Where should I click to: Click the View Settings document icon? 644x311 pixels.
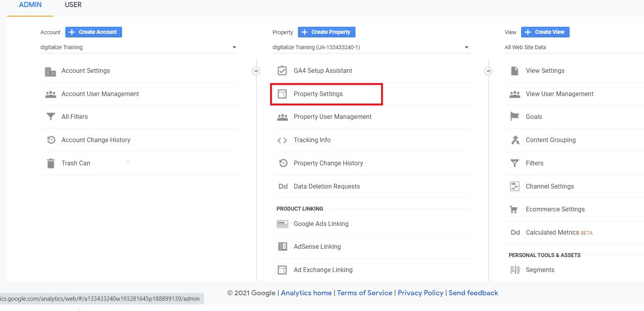pyautogui.click(x=514, y=71)
